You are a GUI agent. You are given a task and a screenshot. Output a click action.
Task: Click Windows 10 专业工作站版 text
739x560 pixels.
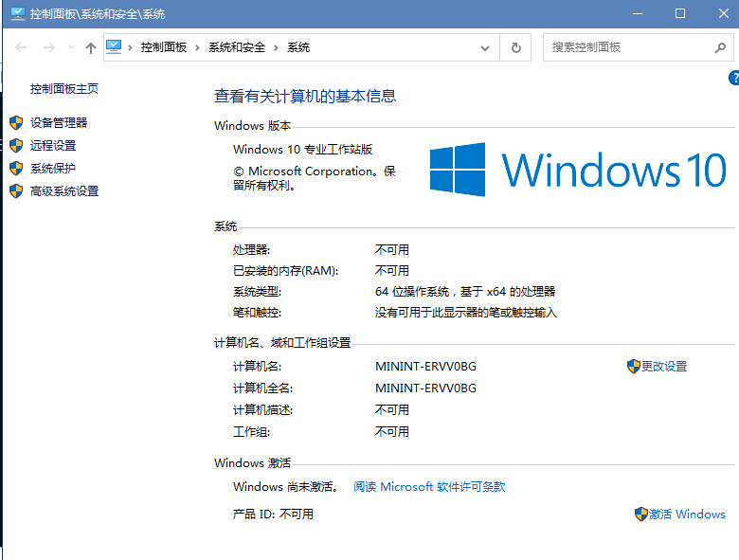[302, 150]
